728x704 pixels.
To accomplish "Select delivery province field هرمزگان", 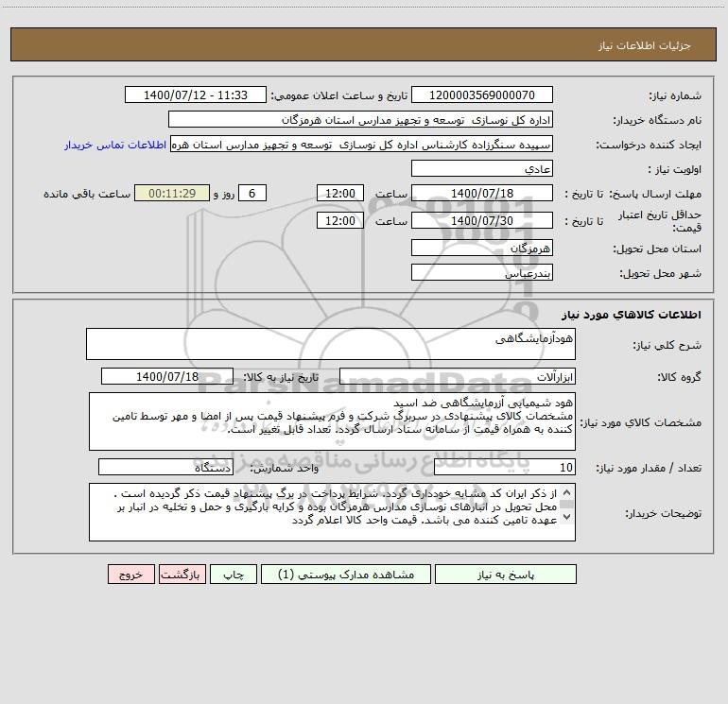I will point(482,248).
